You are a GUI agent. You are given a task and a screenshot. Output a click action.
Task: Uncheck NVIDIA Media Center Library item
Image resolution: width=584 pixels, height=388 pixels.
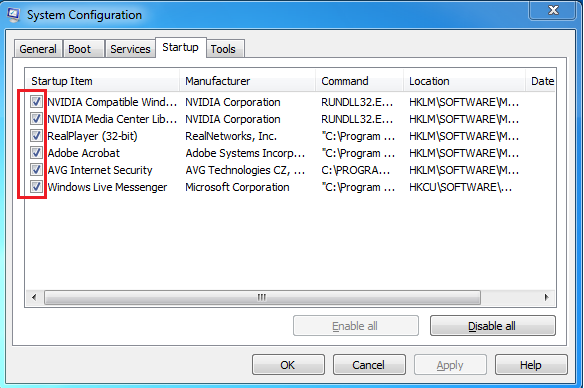[36, 119]
